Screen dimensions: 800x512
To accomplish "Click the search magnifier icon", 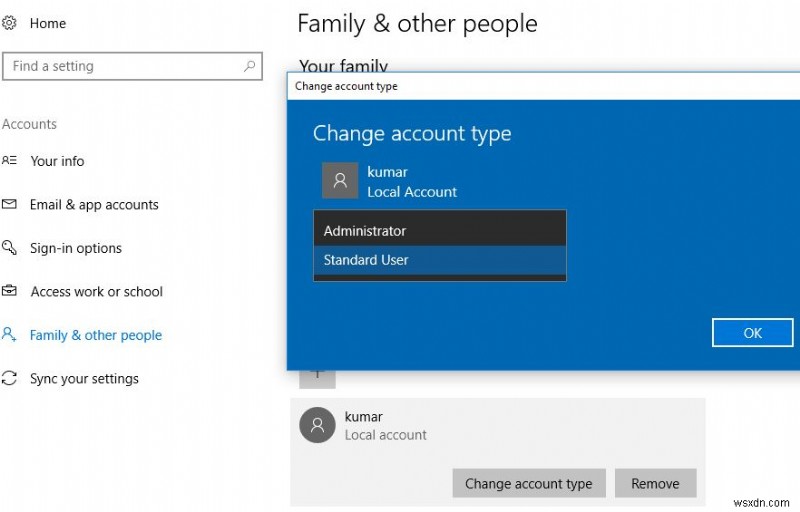I will (250, 66).
